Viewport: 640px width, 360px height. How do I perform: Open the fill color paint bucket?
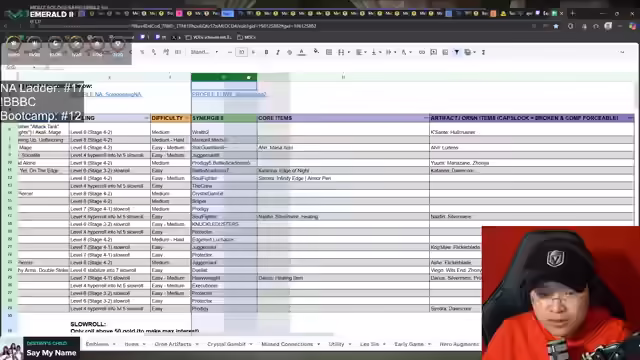[316, 52]
